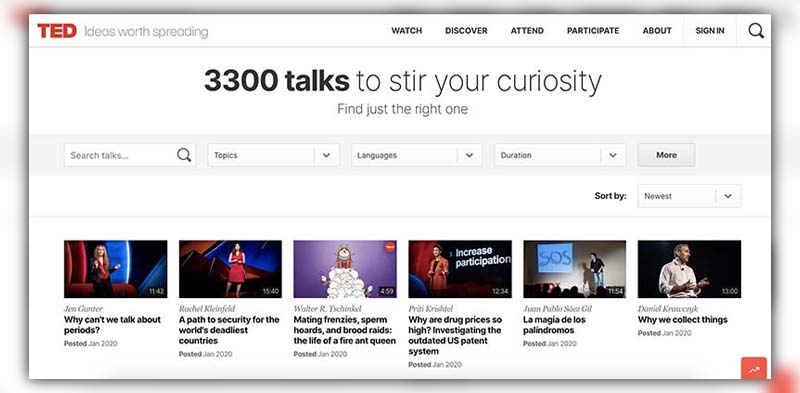Open 'Why we collect things' title
Screen dimensions: 800x393
click(683, 320)
